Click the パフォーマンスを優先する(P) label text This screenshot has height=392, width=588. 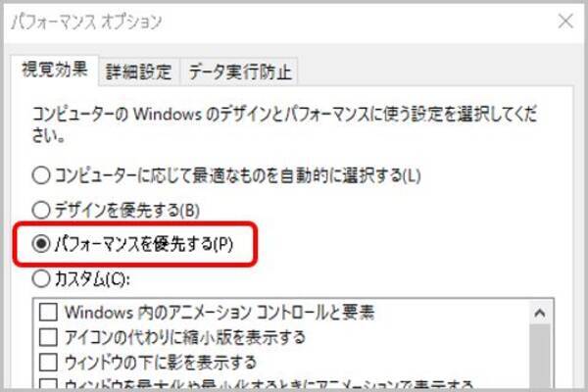[x=144, y=244]
